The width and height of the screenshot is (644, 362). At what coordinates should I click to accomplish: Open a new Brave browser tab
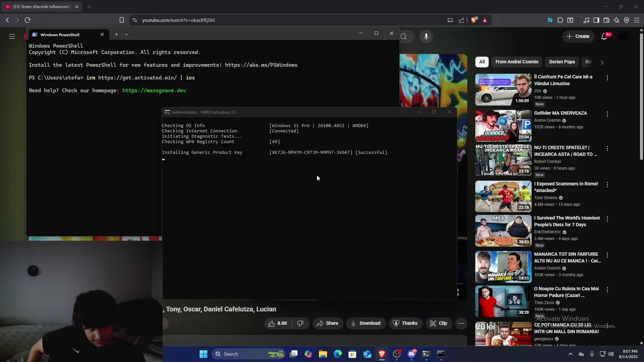89,7
